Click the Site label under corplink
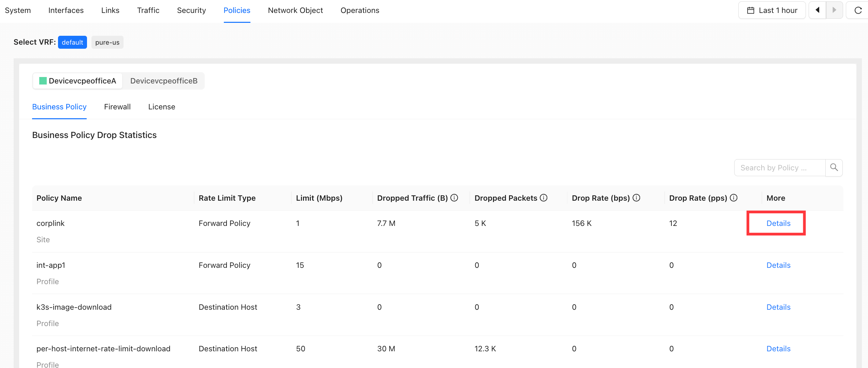This screenshot has height=368, width=868. point(43,240)
